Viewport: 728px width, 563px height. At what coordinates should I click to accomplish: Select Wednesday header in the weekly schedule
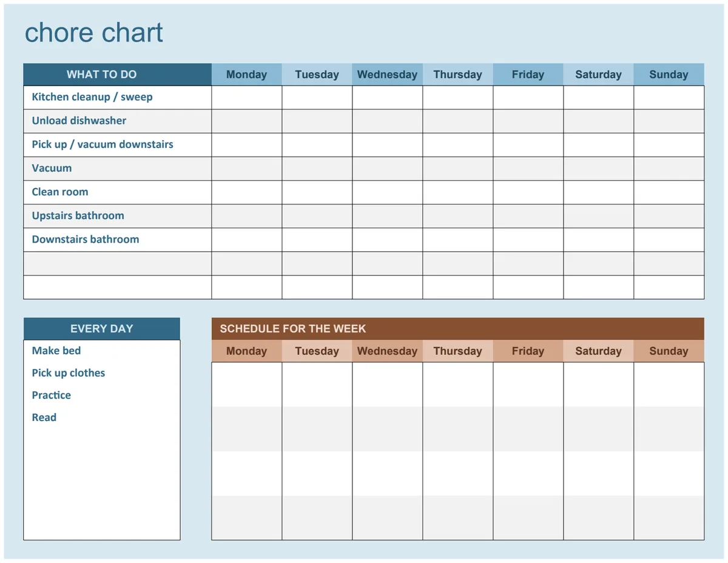click(x=388, y=351)
